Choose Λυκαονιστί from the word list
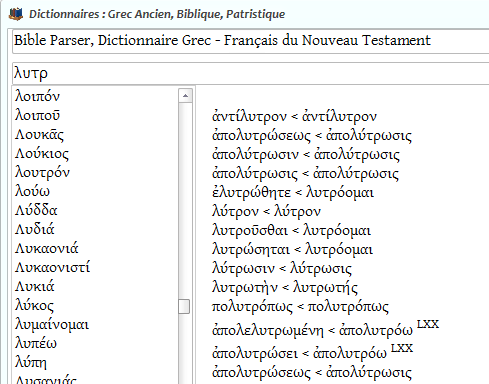This screenshot has height=384, width=489. [52, 267]
